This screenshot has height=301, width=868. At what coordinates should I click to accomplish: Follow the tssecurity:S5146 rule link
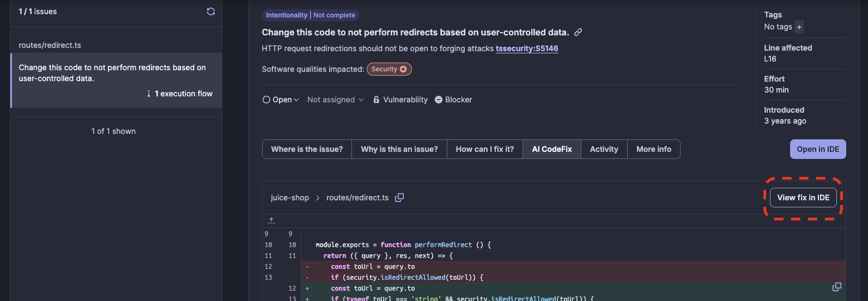[527, 48]
